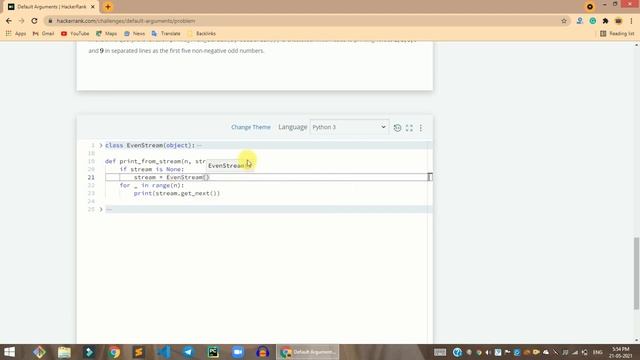Open the Apps bookmark shortcut
This screenshot has height=360, width=640.
(x=16, y=33)
